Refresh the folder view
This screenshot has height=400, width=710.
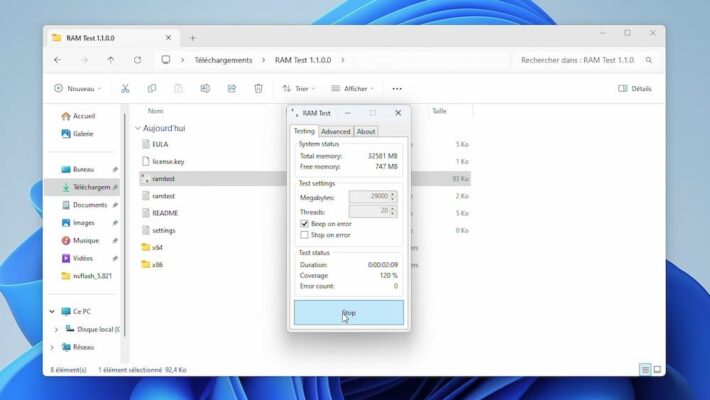[137, 60]
